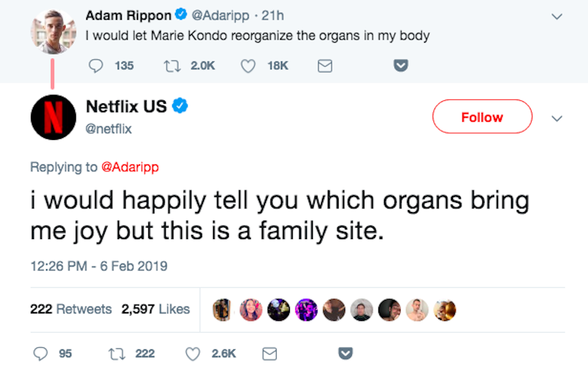Share Netflix tweet via direct message icon
The width and height of the screenshot is (588, 390).
pyautogui.click(x=270, y=353)
